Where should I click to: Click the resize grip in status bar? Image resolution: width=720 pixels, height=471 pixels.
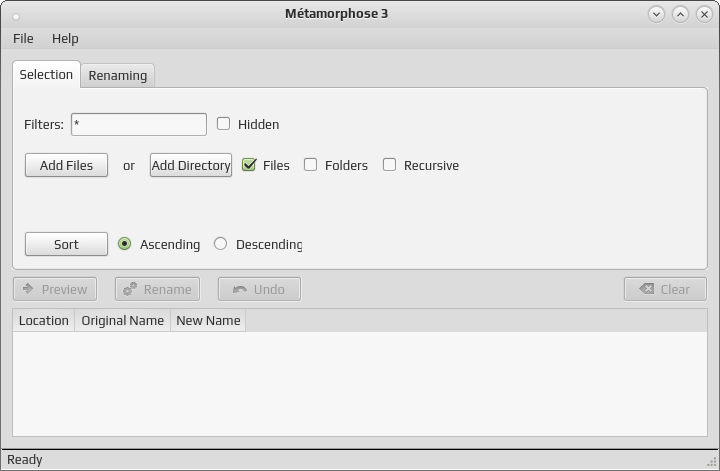[x=712, y=462]
